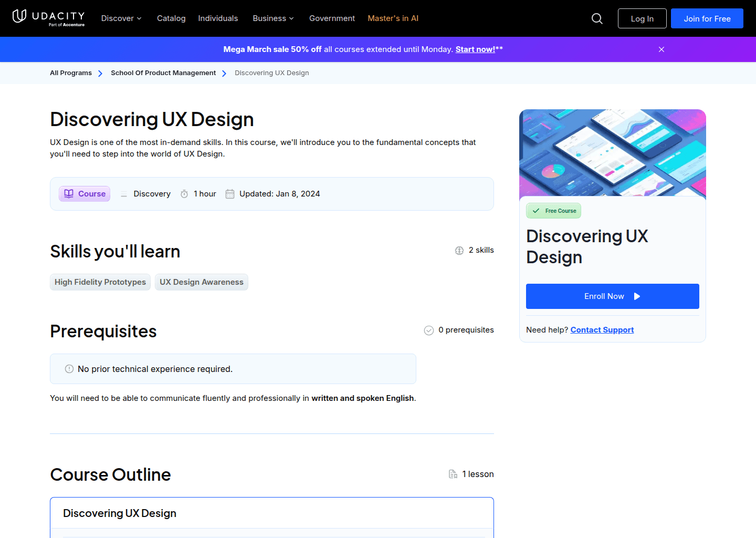Click the calendar icon beside the updated date
Viewport: 756px width, 538px height.
[x=229, y=193]
